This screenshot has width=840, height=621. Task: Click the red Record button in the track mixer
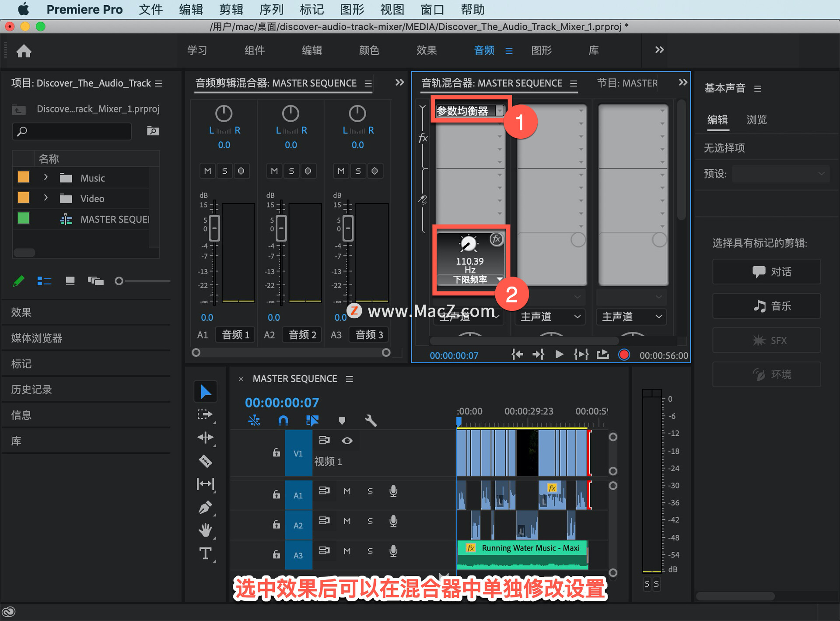click(x=624, y=354)
